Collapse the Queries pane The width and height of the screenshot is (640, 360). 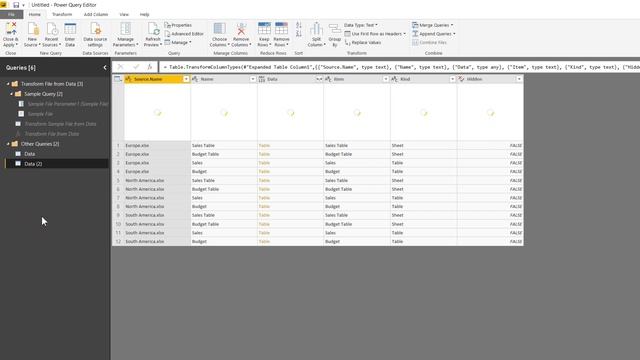pyautogui.click(x=105, y=68)
